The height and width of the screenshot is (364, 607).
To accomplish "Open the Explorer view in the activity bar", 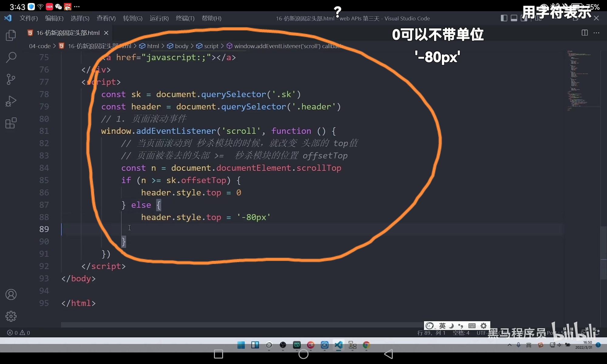I will [11, 35].
